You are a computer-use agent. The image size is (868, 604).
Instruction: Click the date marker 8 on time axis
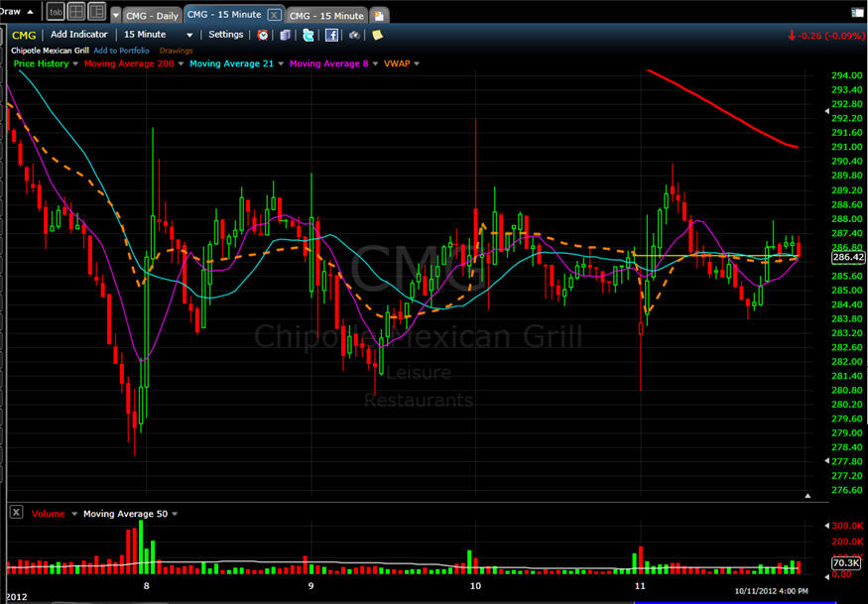[146, 586]
